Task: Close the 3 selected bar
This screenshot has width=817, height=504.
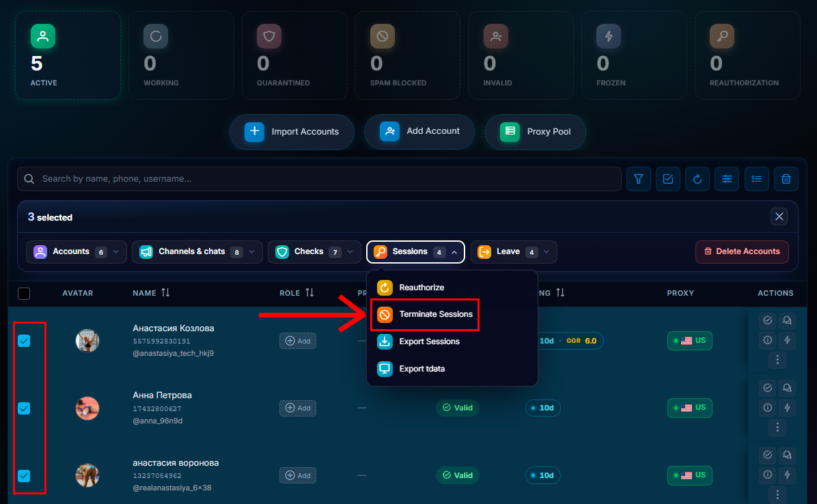Action: click(779, 216)
